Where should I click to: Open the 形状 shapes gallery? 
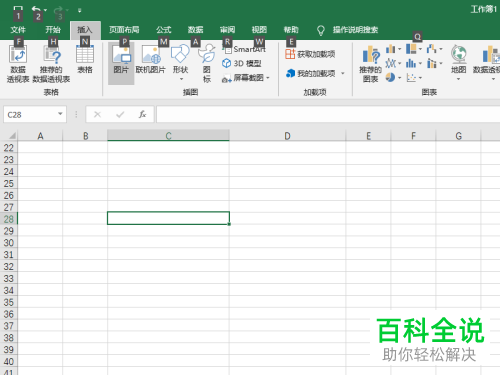[x=180, y=63]
